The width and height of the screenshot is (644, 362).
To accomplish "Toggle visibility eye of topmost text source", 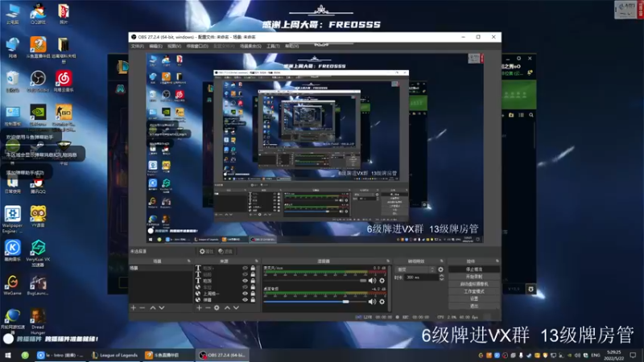I will click(246, 268).
